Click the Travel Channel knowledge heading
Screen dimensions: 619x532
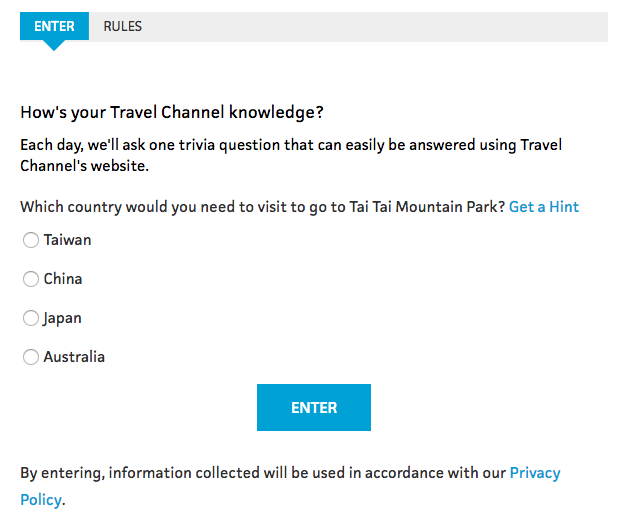click(x=172, y=112)
